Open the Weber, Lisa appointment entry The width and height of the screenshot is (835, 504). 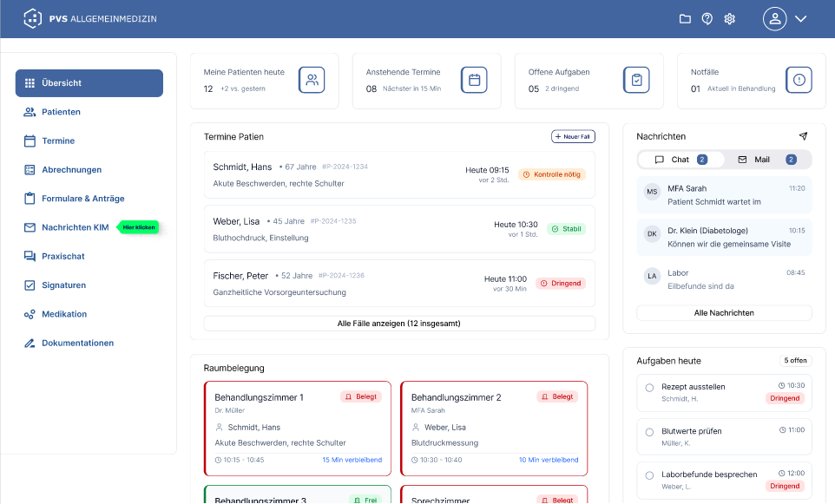pyautogui.click(x=399, y=229)
